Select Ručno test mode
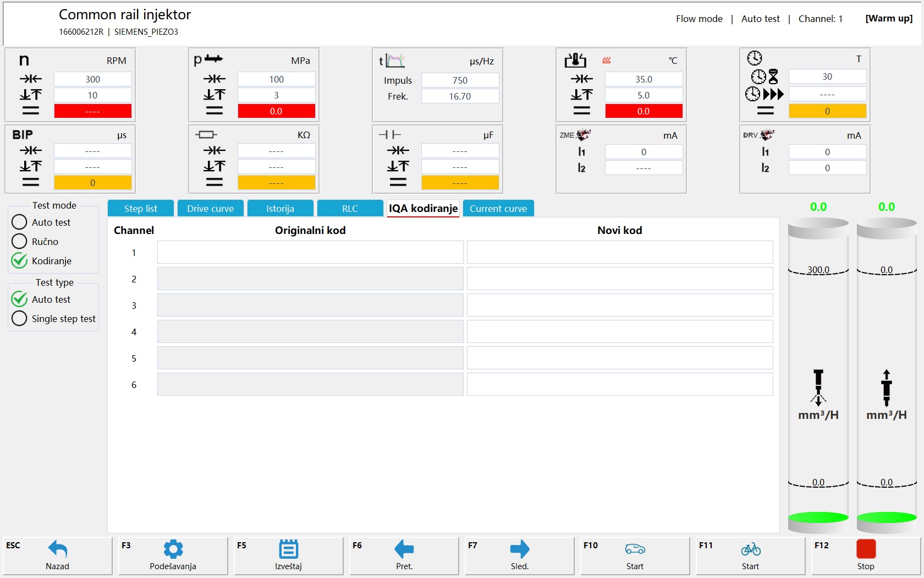 (x=19, y=241)
